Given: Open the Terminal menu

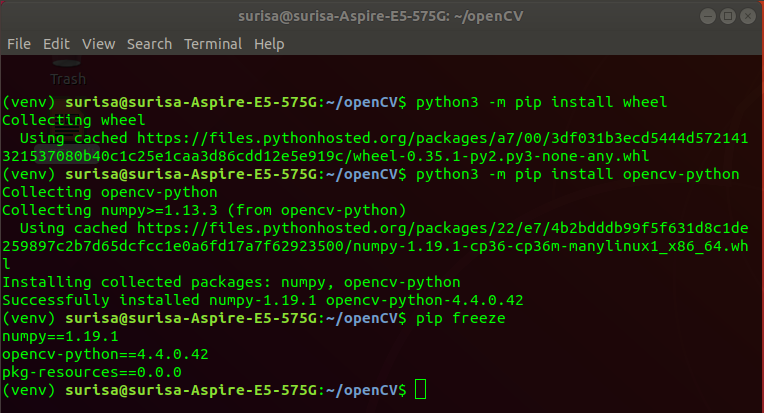Looking at the screenshot, I should (213, 44).
